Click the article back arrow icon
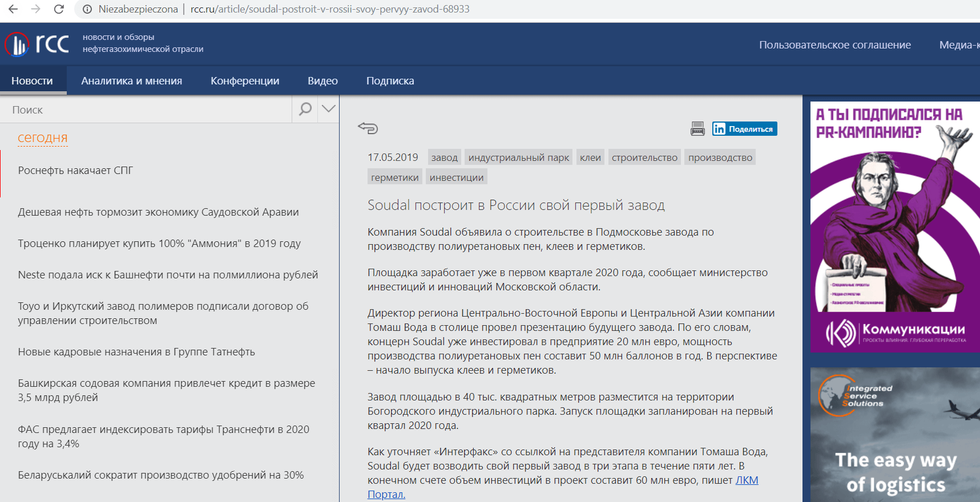Image resolution: width=980 pixels, height=502 pixels. [368, 128]
